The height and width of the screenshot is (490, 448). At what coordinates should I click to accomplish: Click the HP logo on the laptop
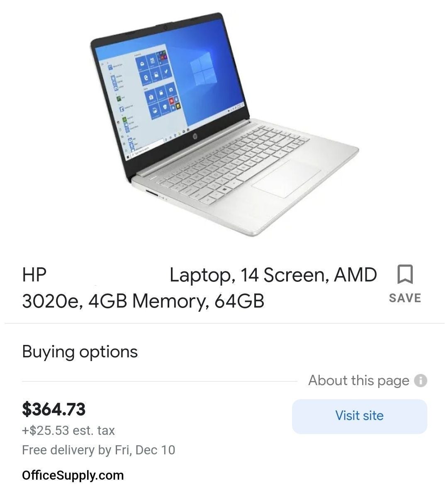click(195, 136)
